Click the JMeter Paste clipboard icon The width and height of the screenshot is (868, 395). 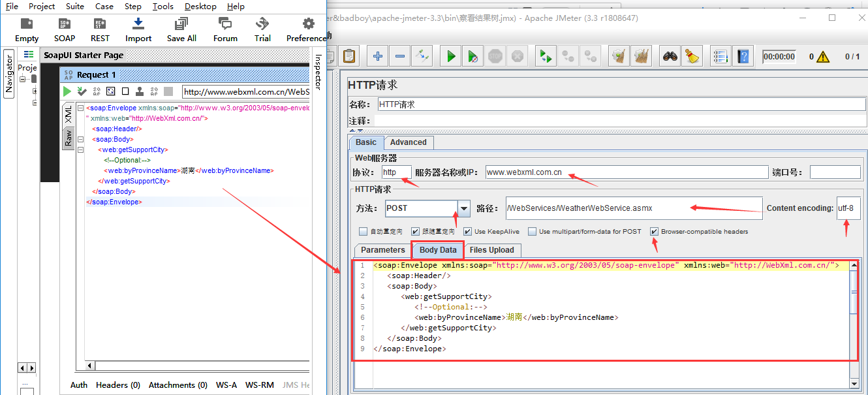(350, 57)
